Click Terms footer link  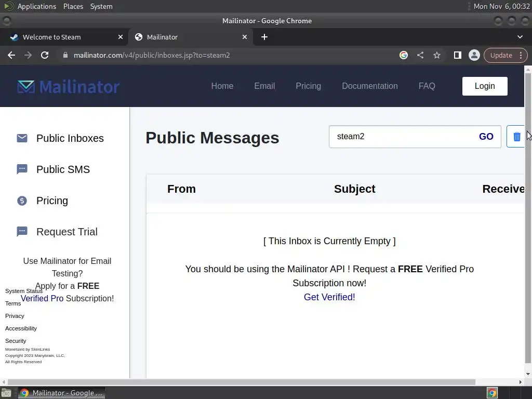click(x=13, y=303)
